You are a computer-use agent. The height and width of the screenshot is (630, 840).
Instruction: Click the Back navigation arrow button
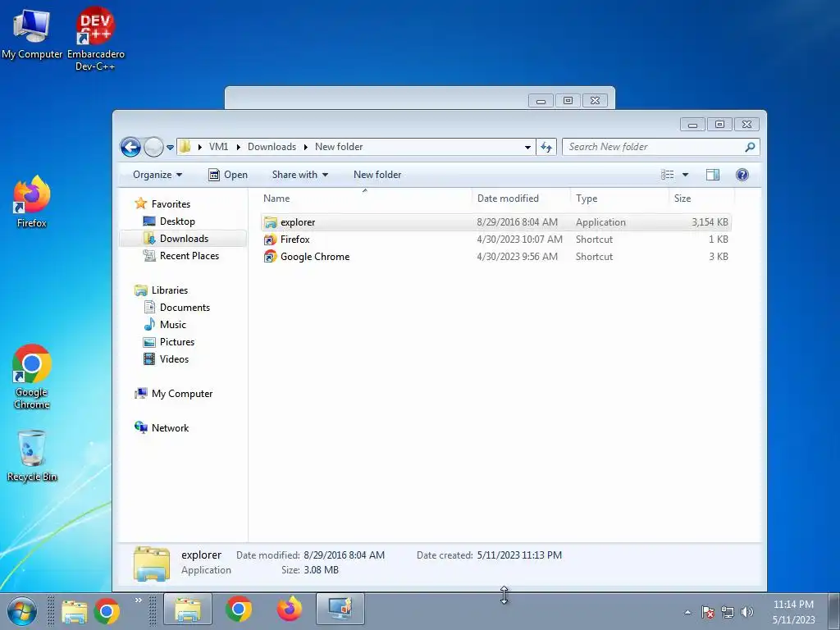(130, 147)
